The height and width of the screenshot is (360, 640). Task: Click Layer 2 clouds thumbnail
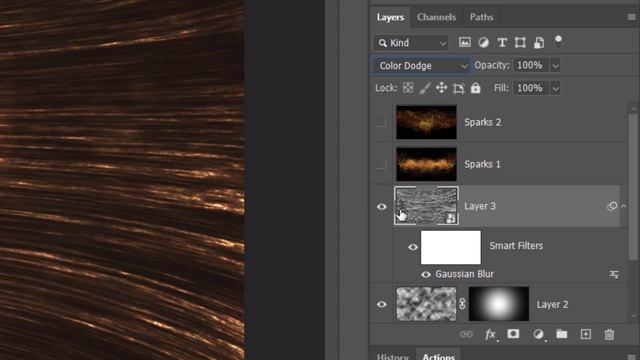click(x=426, y=304)
